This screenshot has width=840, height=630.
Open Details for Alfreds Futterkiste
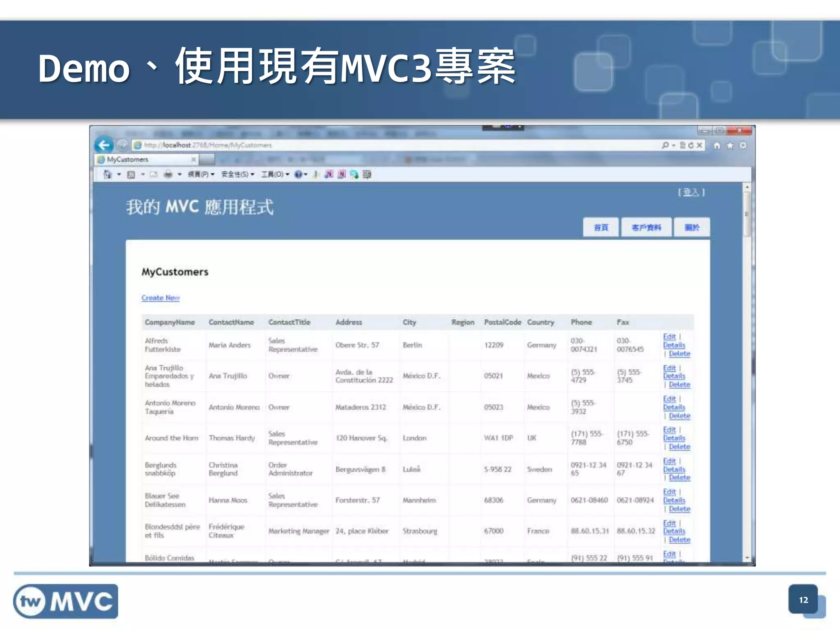click(674, 345)
